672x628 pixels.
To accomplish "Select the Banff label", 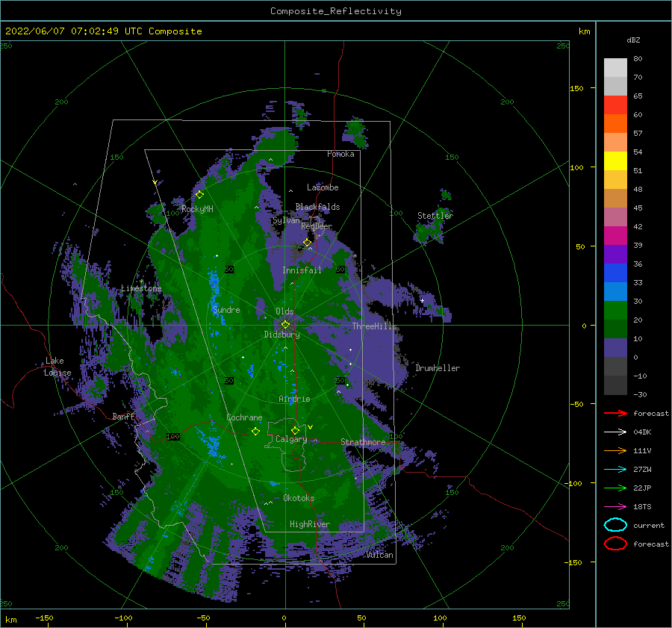I will point(123,416).
